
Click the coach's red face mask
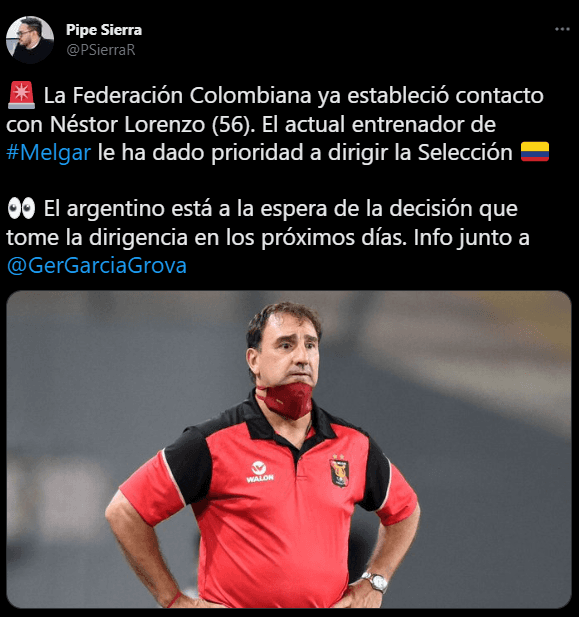[x=288, y=399]
